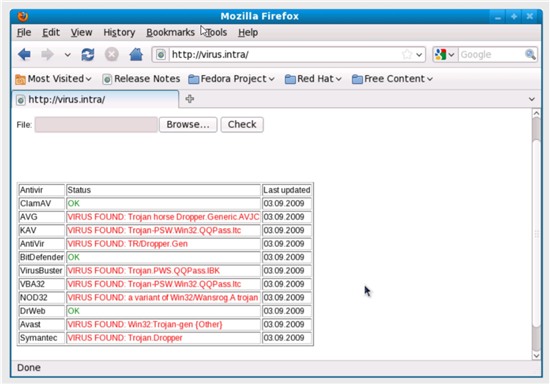Click the Stop loading icon
Viewport: 550px width, 384px height.
click(112, 55)
